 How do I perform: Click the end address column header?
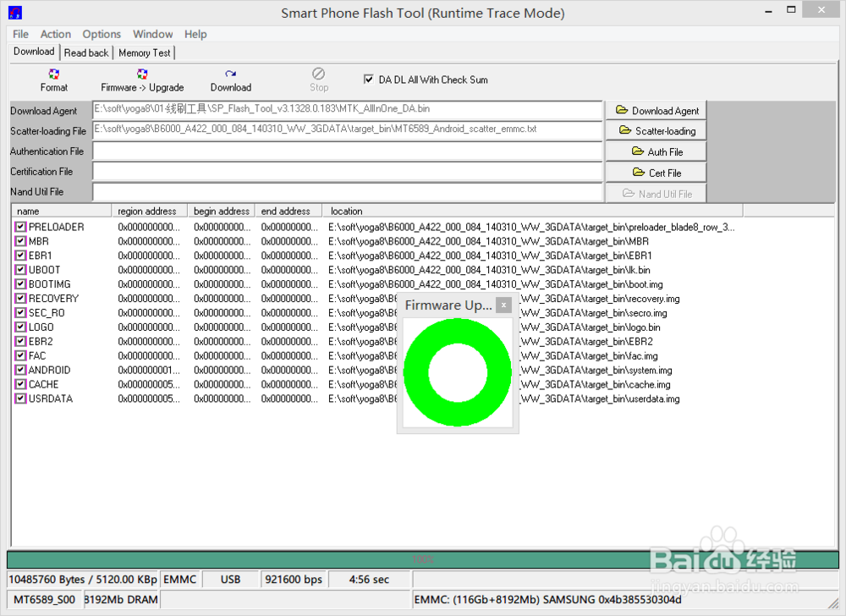(288, 211)
